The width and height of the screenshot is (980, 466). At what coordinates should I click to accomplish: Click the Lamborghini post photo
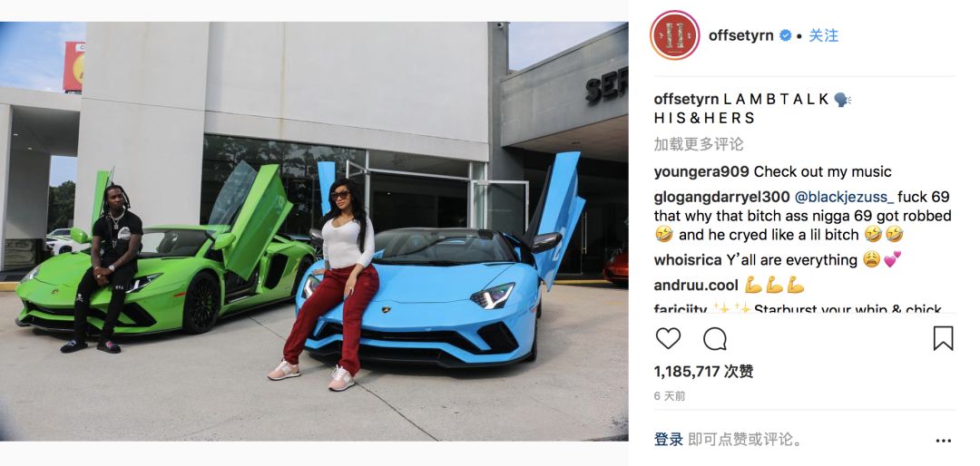(314, 231)
